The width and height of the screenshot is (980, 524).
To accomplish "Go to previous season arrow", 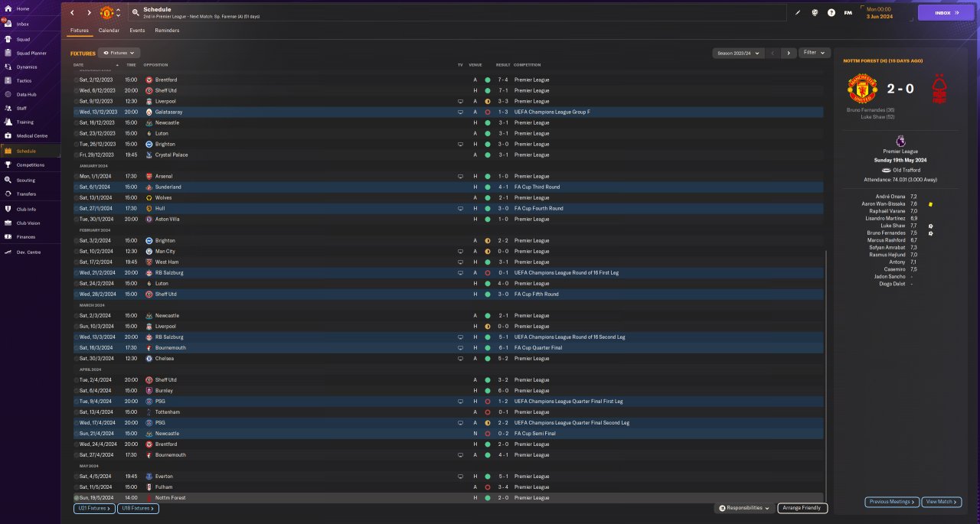I will [772, 53].
